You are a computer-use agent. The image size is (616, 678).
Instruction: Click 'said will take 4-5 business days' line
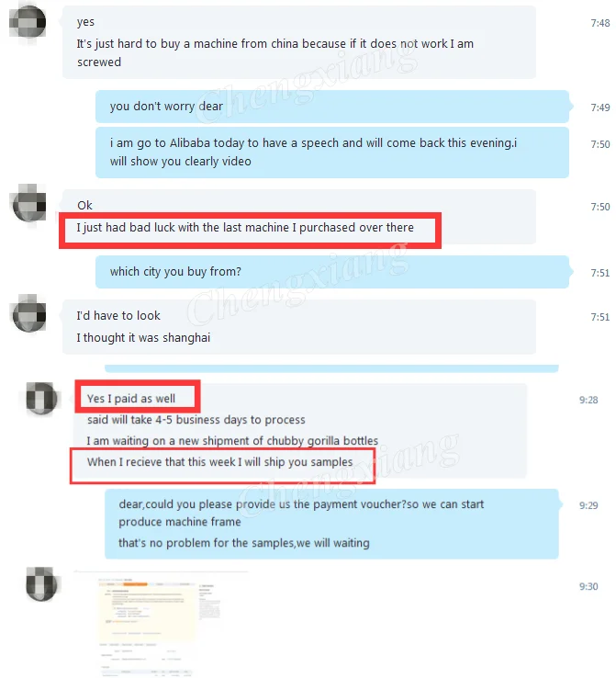[196, 420]
